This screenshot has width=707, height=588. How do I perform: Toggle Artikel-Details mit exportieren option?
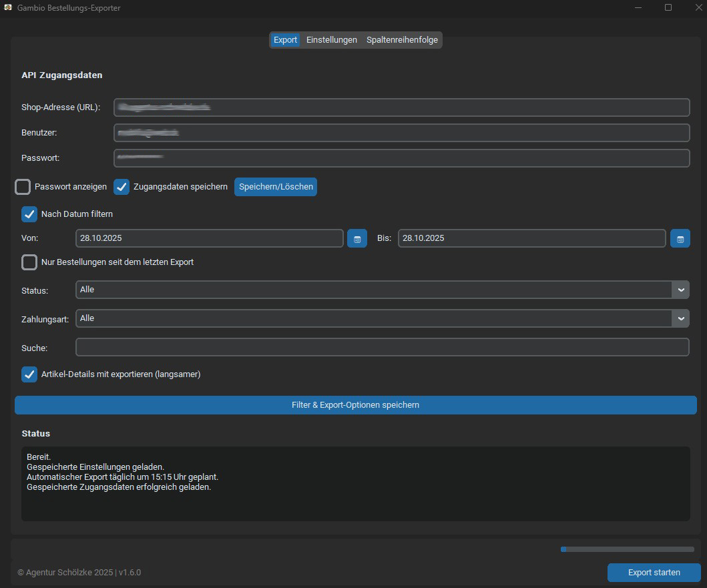click(29, 374)
